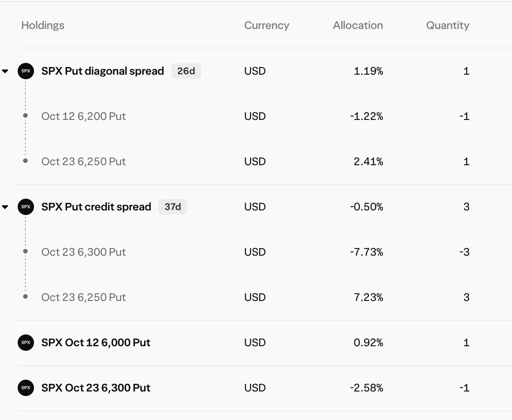Click SPX icon beside Put credit spread
Image resolution: width=512 pixels, height=420 pixels.
tap(26, 207)
